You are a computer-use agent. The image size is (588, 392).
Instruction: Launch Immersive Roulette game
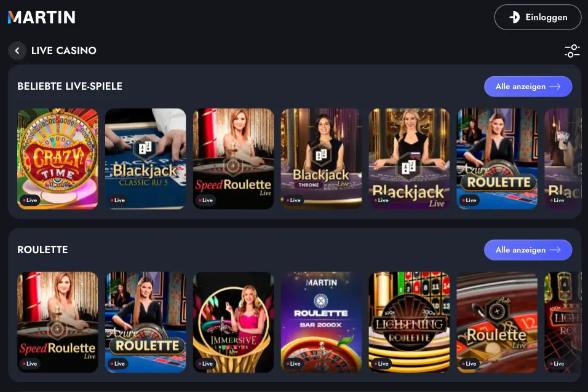pyautogui.click(x=233, y=322)
